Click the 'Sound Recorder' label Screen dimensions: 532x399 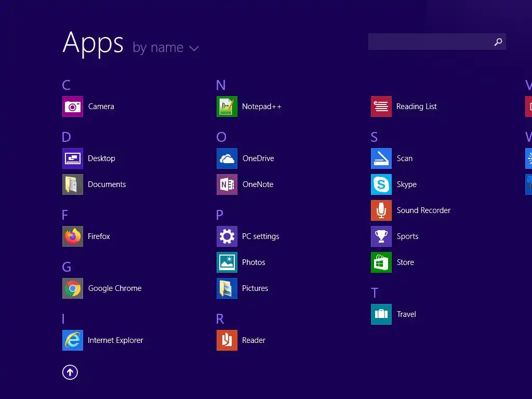(x=424, y=210)
